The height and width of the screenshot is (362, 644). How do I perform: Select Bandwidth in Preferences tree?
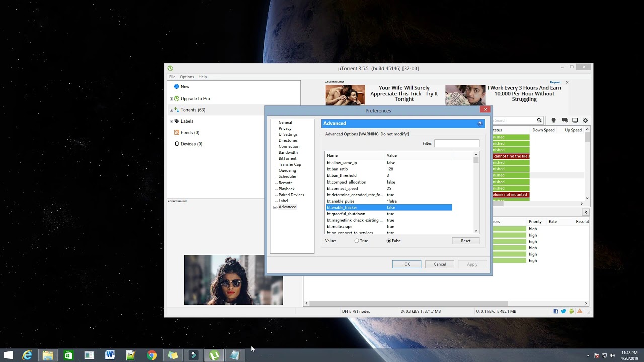tap(288, 152)
